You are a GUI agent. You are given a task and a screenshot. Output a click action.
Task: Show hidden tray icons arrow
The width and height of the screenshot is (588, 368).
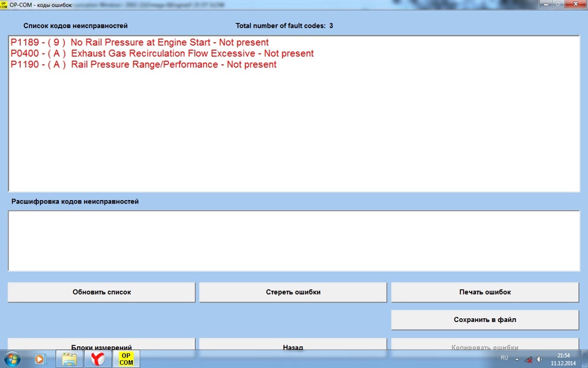click(517, 359)
